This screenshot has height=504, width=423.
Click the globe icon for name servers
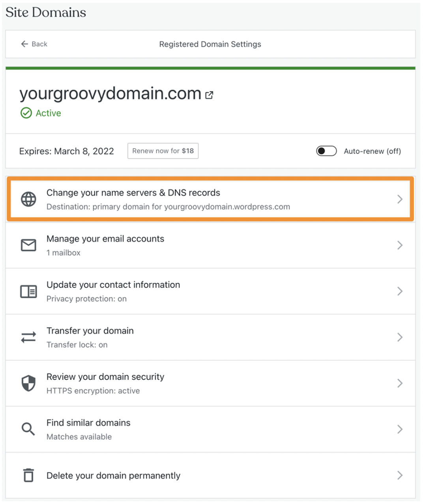pos(28,199)
